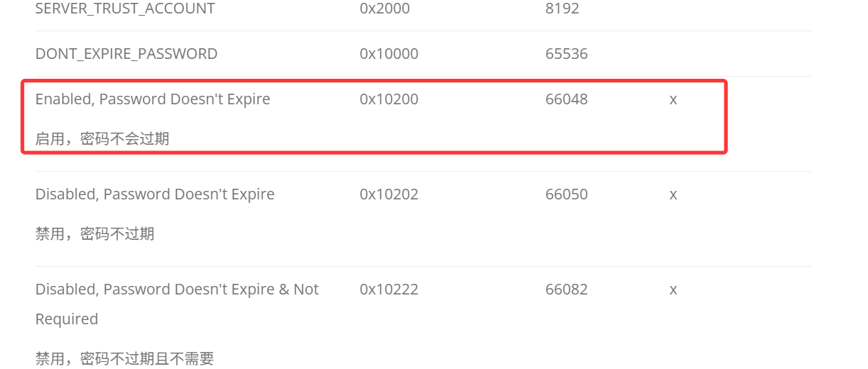Screen dimensions: 868x369
Task: Click the 8192 decimal value
Action: [563, 9]
